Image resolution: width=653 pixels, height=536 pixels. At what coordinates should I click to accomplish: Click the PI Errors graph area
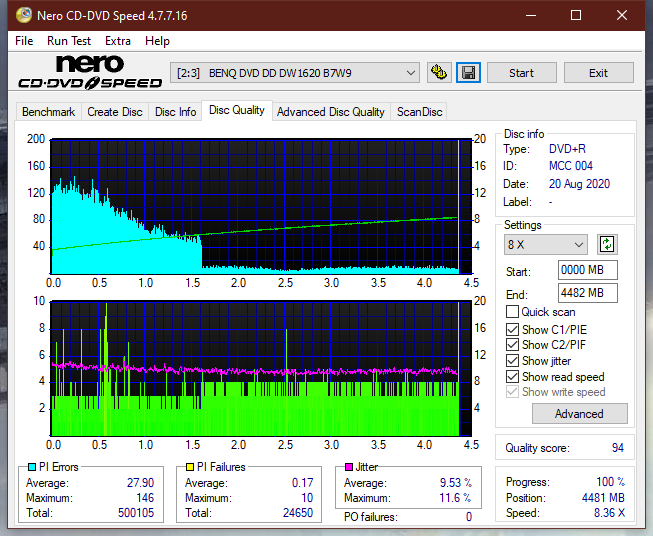[x=261, y=207]
